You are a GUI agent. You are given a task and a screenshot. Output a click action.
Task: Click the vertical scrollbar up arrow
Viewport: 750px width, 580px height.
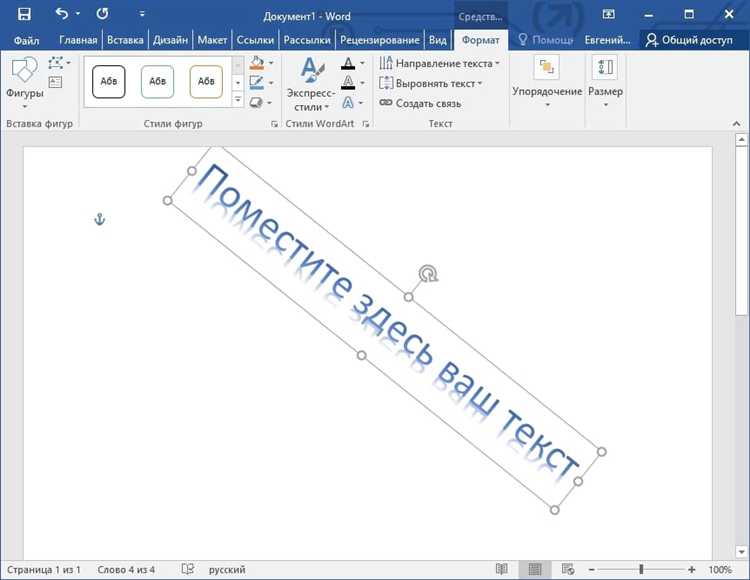(741, 140)
